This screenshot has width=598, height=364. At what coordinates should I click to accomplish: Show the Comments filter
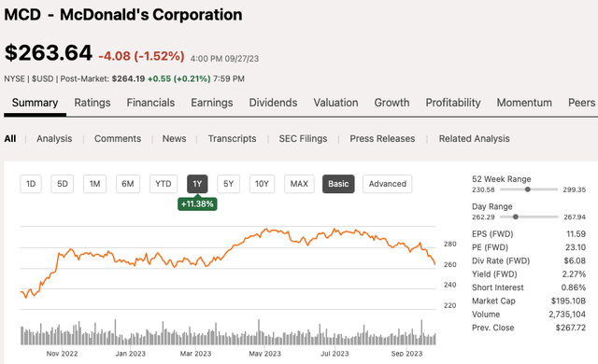click(x=118, y=138)
